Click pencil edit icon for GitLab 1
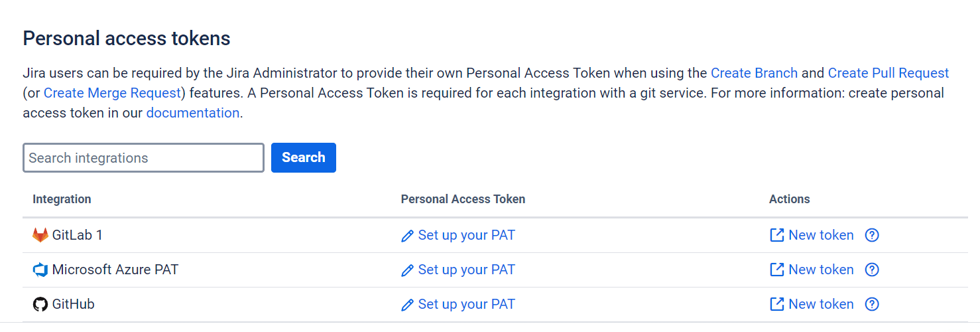This screenshot has height=332, width=980. (408, 236)
